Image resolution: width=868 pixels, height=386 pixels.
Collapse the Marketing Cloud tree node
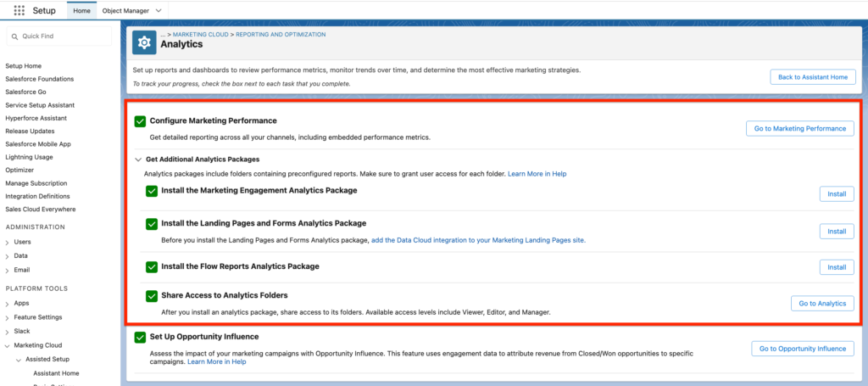8,345
